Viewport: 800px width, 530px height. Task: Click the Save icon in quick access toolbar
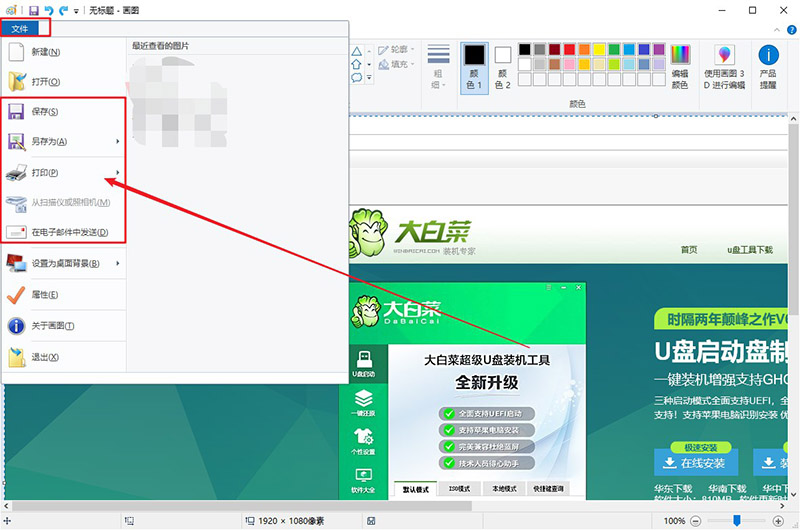pyautogui.click(x=33, y=10)
